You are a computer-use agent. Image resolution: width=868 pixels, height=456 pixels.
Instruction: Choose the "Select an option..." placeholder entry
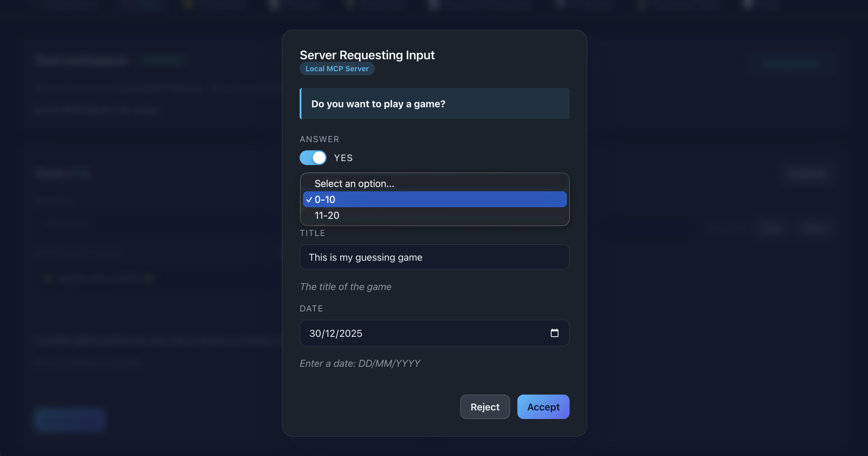(x=355, y=183)
